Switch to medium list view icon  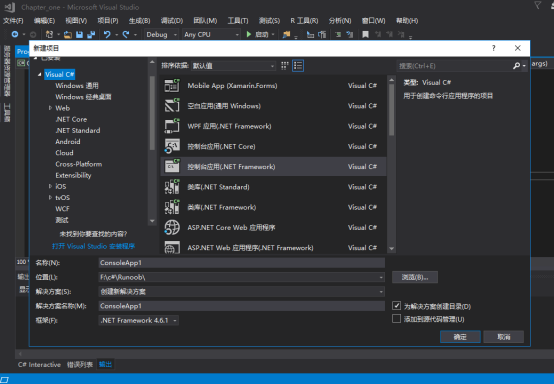click(298, 66)
